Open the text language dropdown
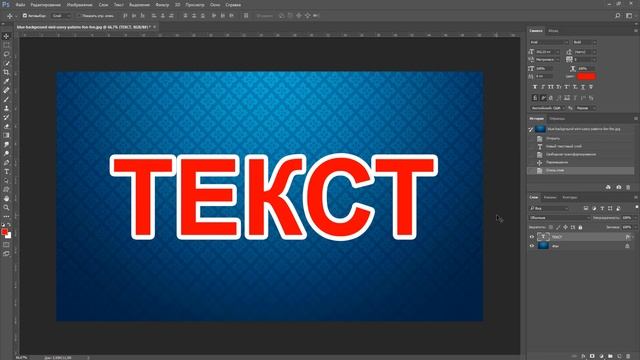Viewport: 640px width, 360px height. (x=547, y=108)
